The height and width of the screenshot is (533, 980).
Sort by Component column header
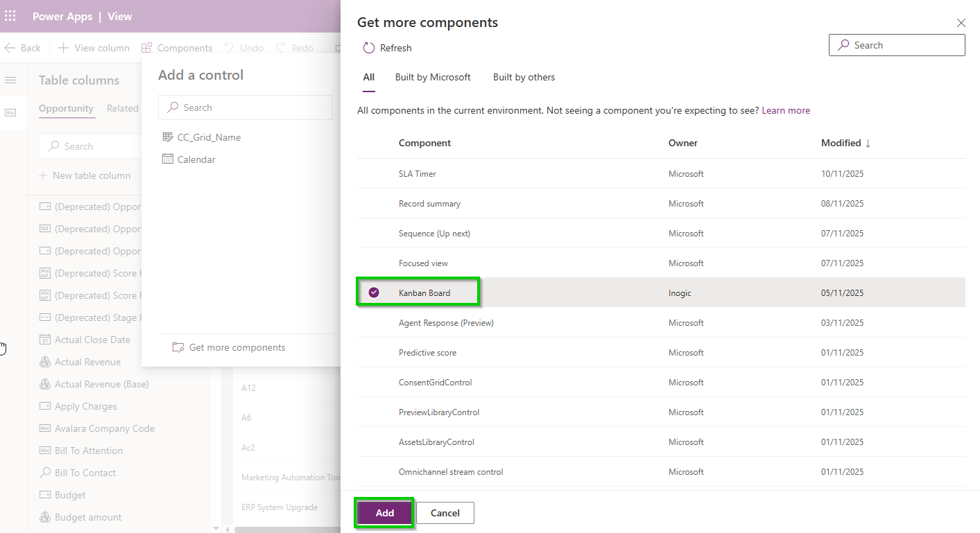(x=424, y=143)
